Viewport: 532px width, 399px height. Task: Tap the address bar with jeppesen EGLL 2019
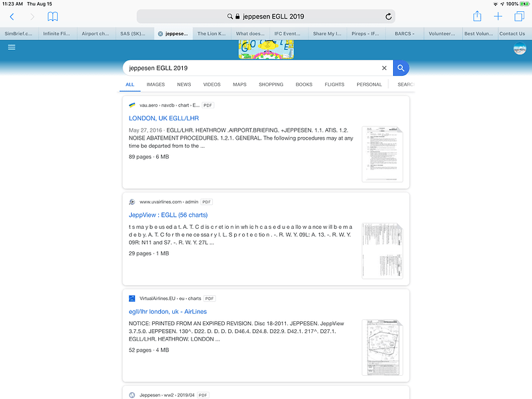tap(265, 16)
